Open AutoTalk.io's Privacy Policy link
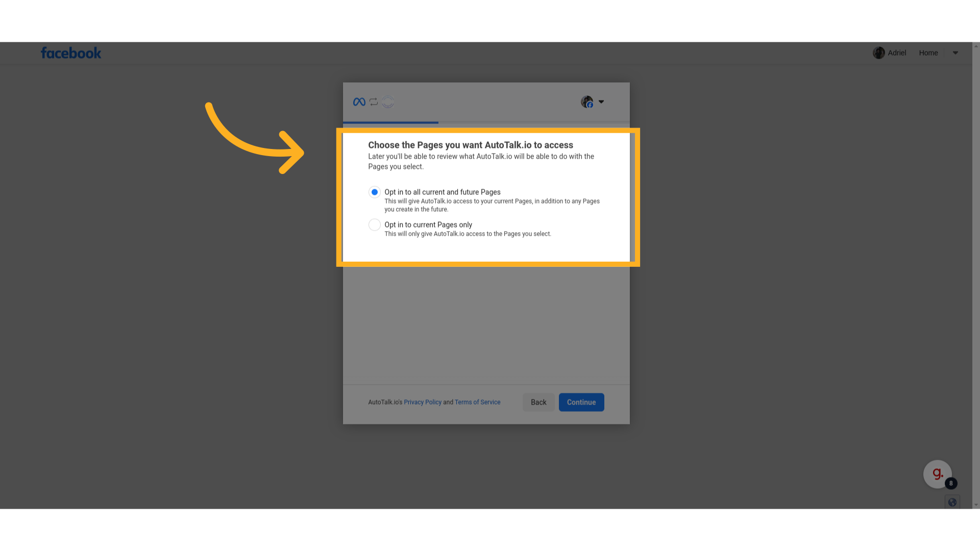 coord(423,403)
